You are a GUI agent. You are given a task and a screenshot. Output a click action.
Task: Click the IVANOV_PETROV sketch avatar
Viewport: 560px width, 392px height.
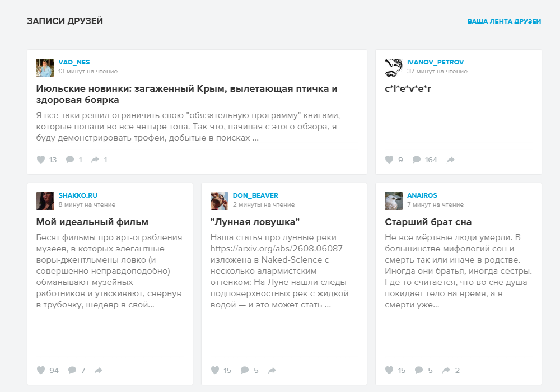click(x=394, y=68)
